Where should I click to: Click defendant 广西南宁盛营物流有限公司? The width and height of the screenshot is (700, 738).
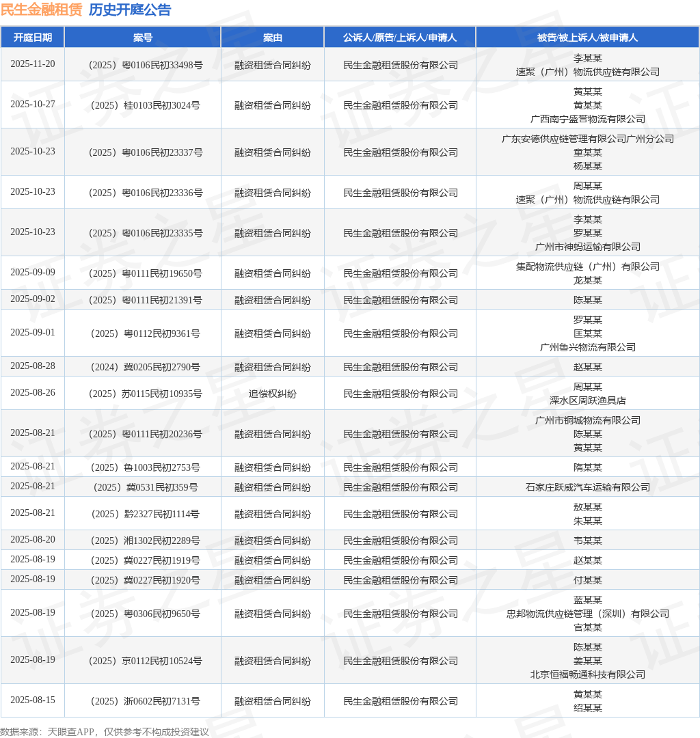tap(587, 119)
